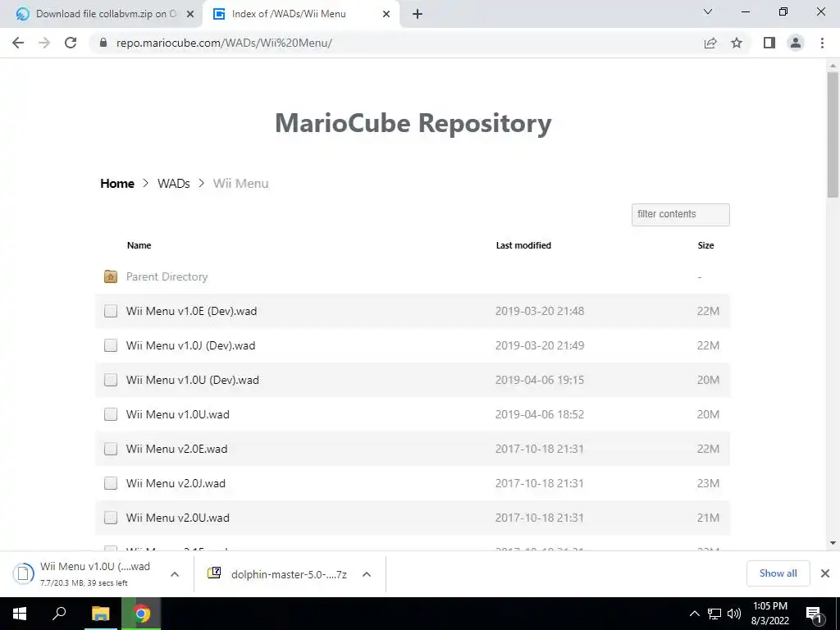
Task: Open the tab search dropdown
Action: [708, 11]
